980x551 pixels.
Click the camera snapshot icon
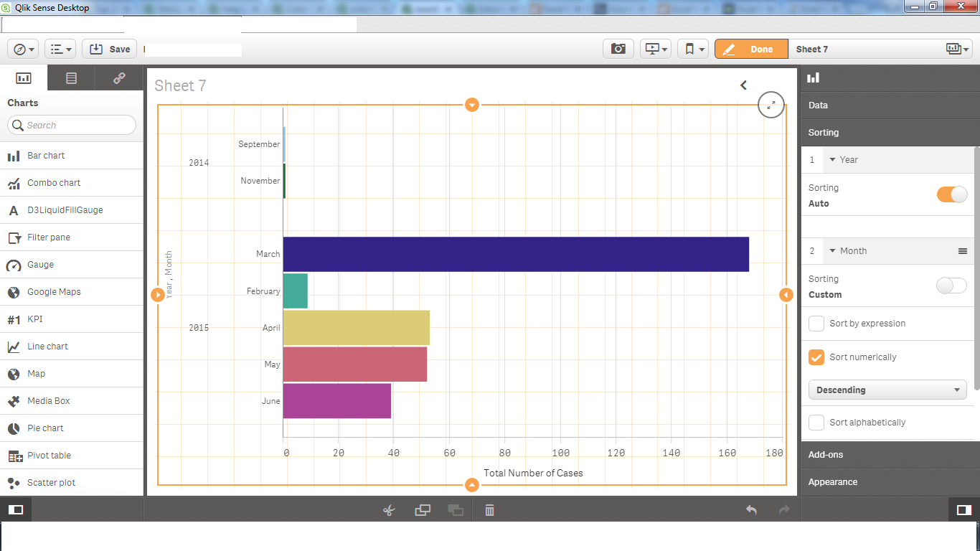pos(618,49)
